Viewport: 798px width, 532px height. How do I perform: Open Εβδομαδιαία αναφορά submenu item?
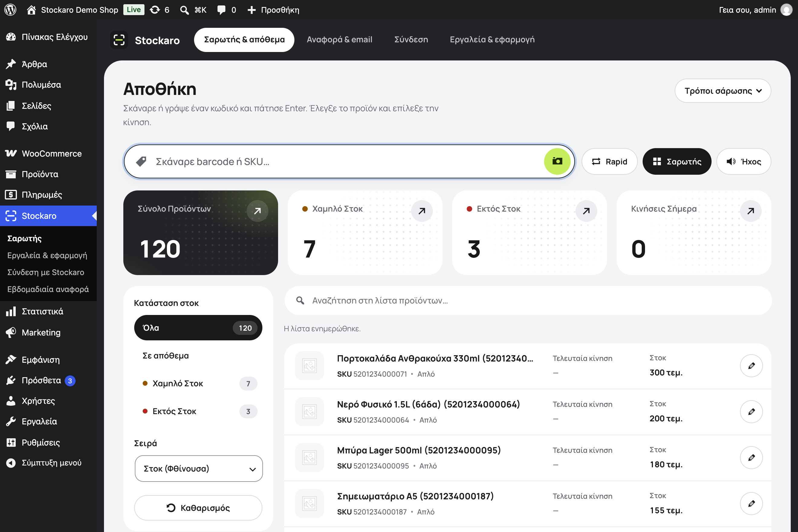(x=48, y=289)
